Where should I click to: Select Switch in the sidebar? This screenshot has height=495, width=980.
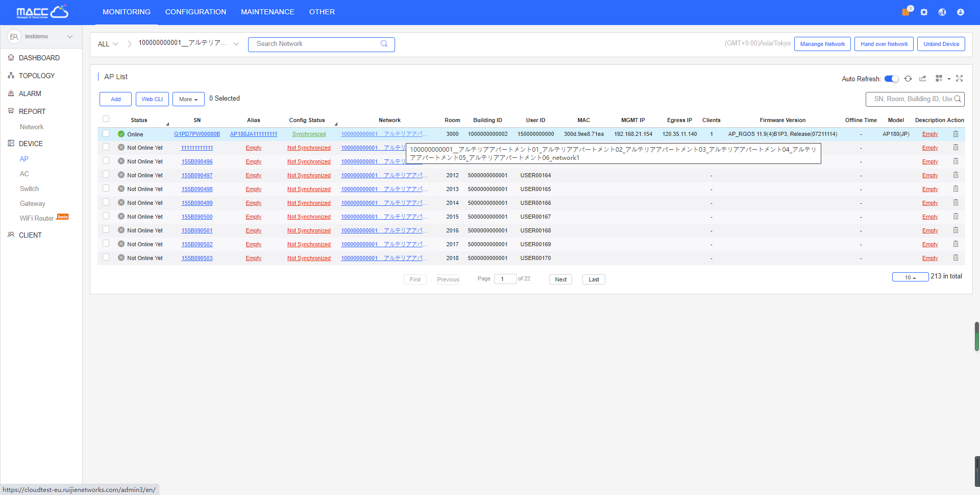(x=29, y=188)
